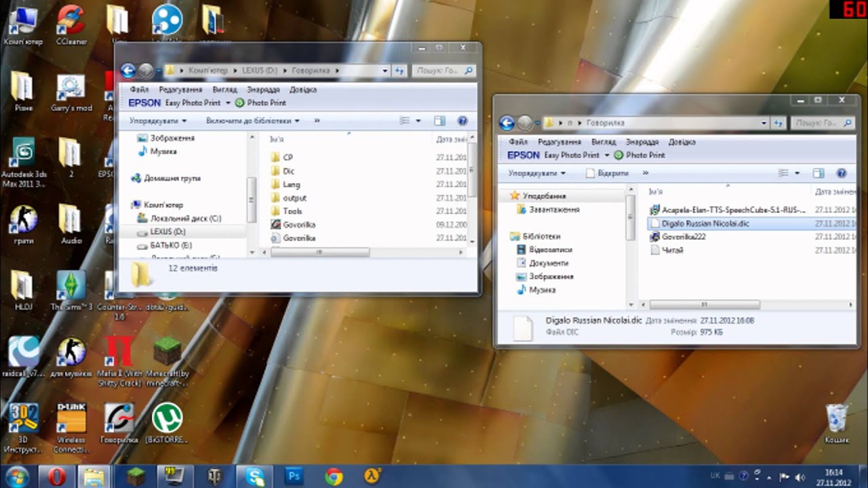868x488 pixels.
Task: Open CCleaner desktop shortcut
Action: (71, 24)
